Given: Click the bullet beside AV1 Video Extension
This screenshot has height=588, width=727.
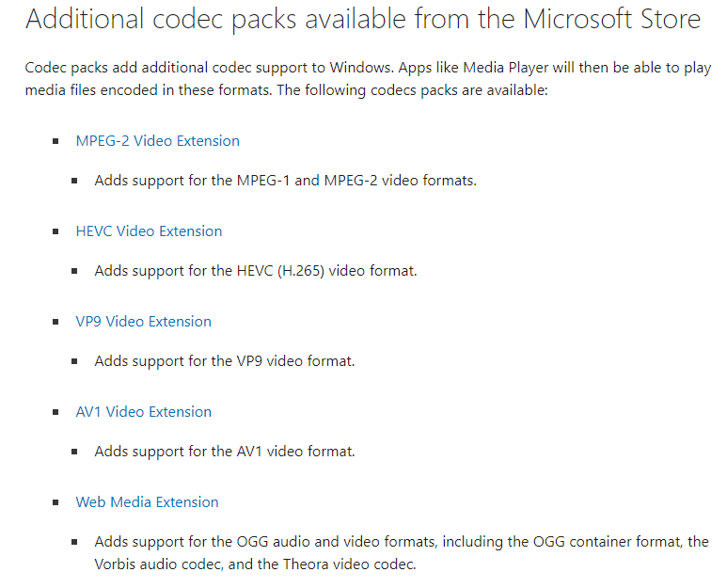Looking at the screenshot, I should (55, 412).
